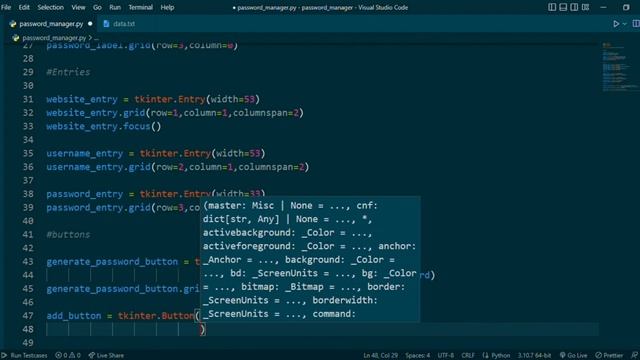Click add_button variable on line 47
Image resolution: width=640 pixels, height=360 pixels.
tap(73, 316)
